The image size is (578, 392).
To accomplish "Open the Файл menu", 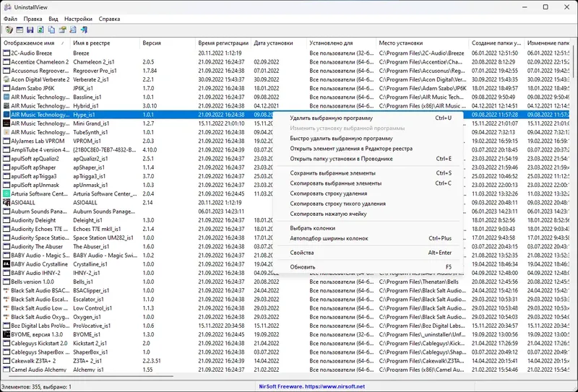I will pos(10,19).
